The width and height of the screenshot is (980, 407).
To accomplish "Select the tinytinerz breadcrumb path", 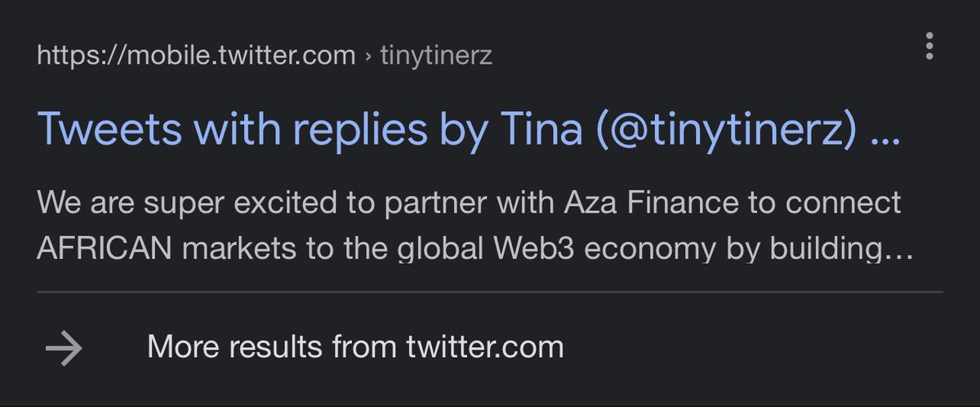I will coord(436,56).
